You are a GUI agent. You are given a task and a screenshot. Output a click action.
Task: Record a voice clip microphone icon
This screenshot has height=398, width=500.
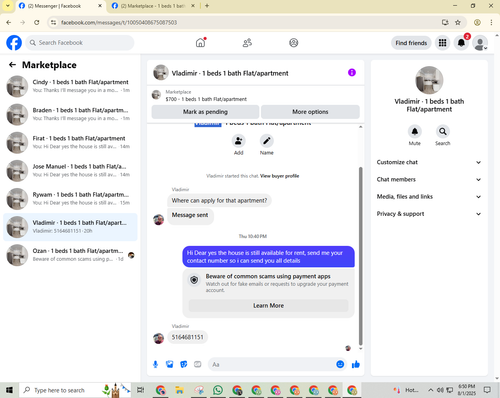coord(155,364)
